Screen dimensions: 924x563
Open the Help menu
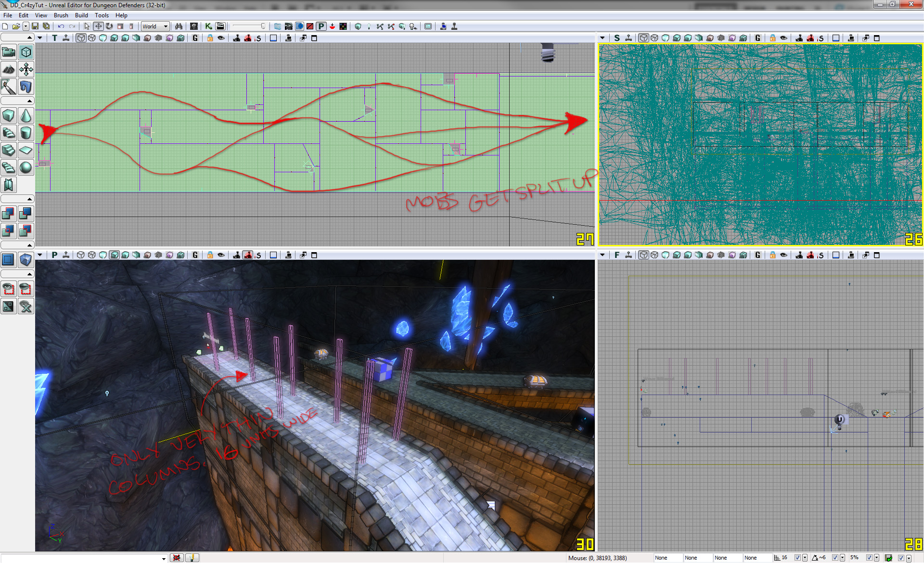121,15
